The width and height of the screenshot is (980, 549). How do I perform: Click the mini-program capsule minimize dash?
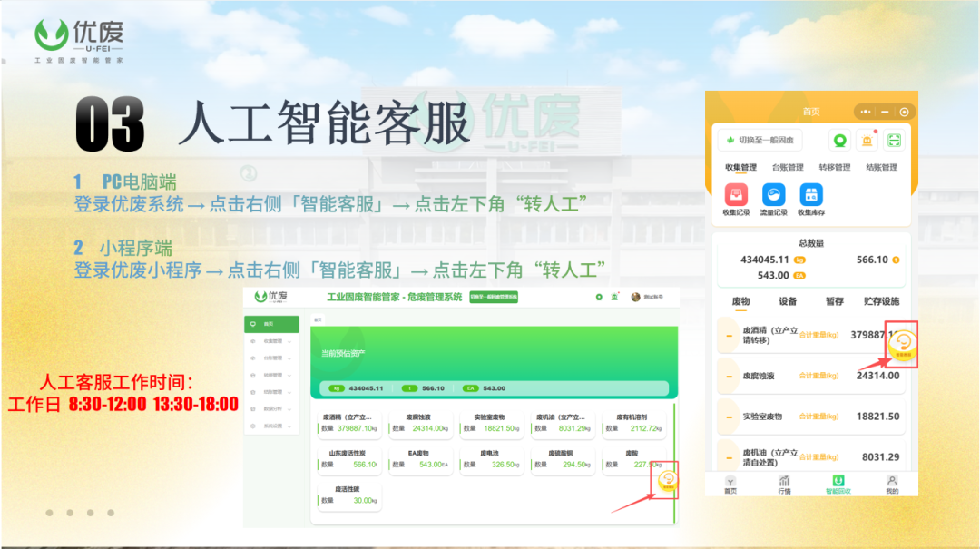click(x=885, y=112)
